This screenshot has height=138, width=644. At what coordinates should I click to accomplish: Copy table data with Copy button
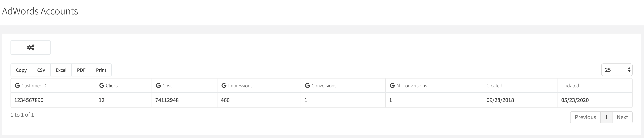tap(21, 70)
